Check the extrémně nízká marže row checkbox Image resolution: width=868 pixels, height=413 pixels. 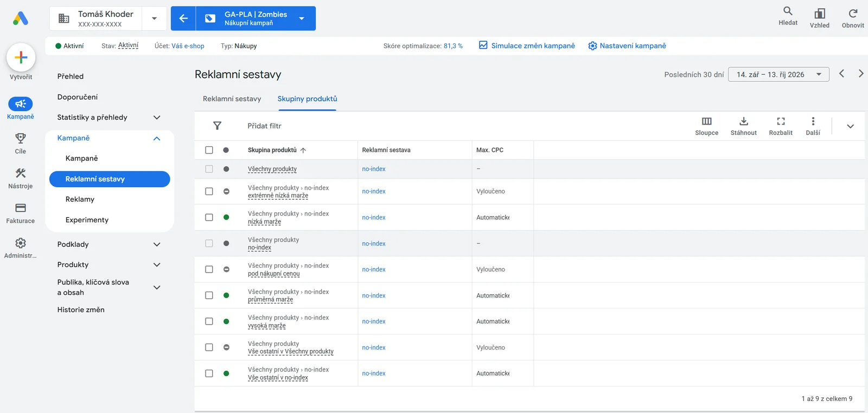[209, 191]
